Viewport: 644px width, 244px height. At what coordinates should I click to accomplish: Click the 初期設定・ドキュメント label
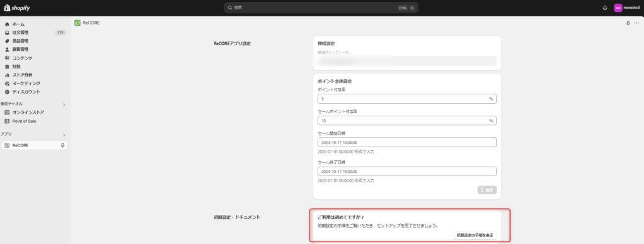(237, 217)
